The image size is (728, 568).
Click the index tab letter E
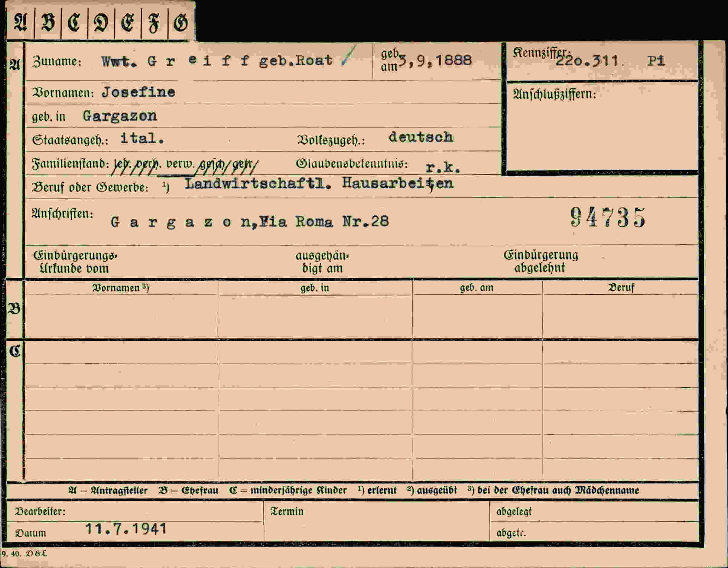[127, 23]
